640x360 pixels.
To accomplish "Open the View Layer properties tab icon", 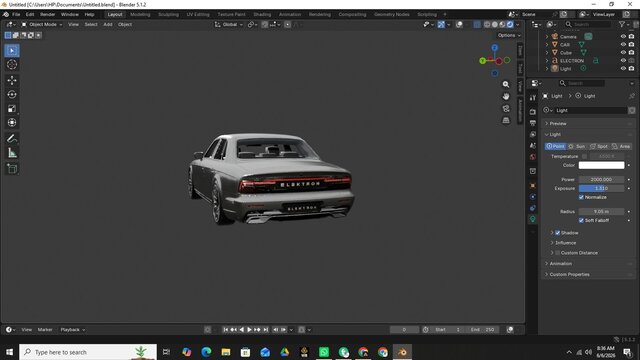I will pos(533,134).
